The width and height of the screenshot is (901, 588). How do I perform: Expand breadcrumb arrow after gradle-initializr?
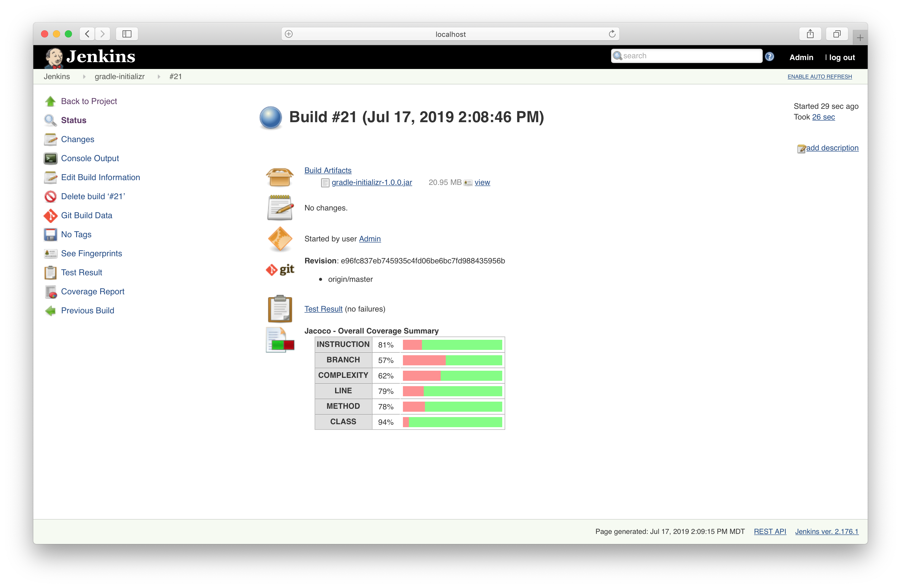pyautogui.click(x=158, y=76)
